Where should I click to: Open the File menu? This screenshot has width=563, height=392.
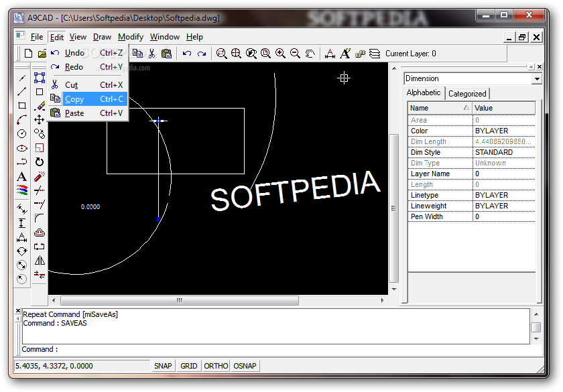(x=37, y=37)
